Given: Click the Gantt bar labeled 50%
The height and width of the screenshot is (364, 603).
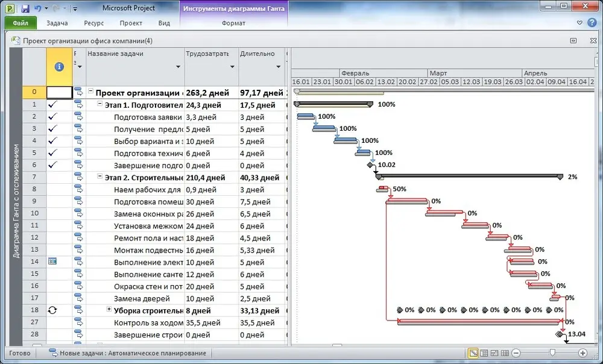Looking at the screenshot, I should click(x=383, y=189).
